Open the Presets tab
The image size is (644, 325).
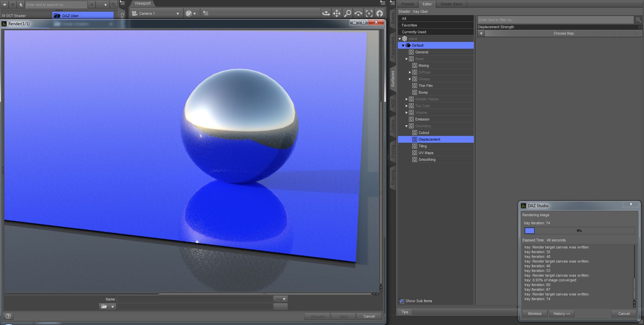(408, 4)
